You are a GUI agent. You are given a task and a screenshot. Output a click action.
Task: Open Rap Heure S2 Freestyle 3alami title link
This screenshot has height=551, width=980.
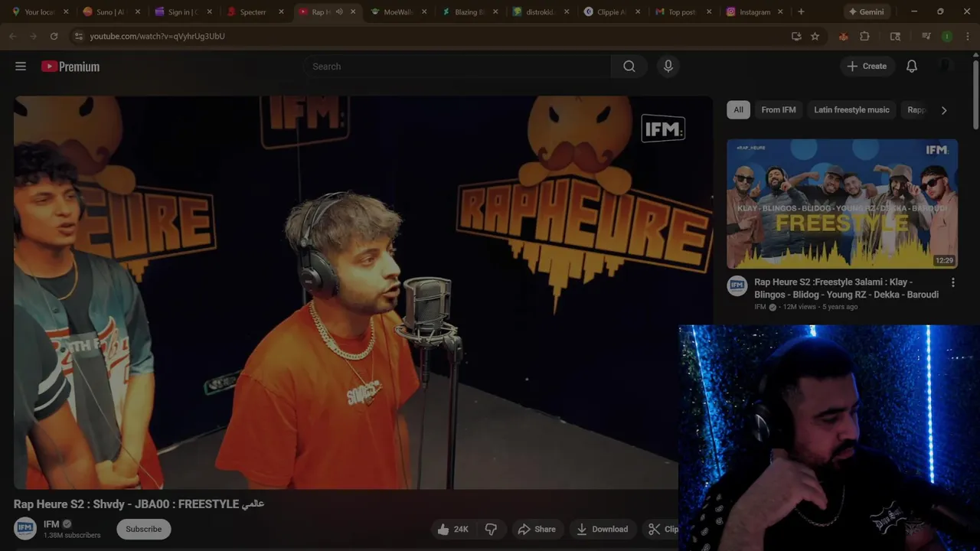(846, 288)
